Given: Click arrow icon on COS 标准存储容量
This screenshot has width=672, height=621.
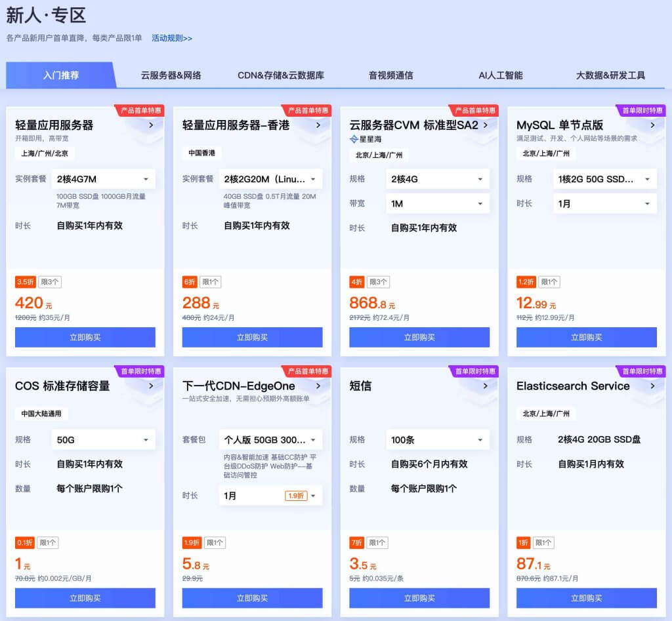Looking at the screenshot, I should [x=151, y=386].
